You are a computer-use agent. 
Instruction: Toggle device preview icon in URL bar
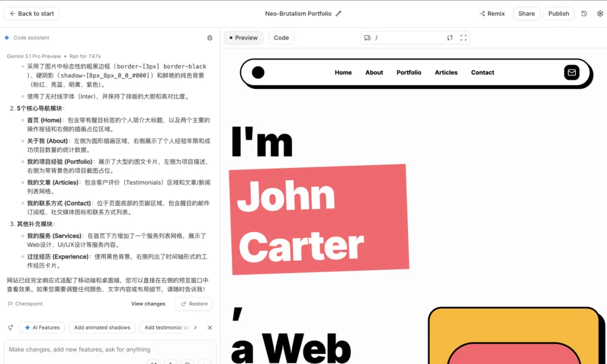pyautogui.click(x=368, y=38)
